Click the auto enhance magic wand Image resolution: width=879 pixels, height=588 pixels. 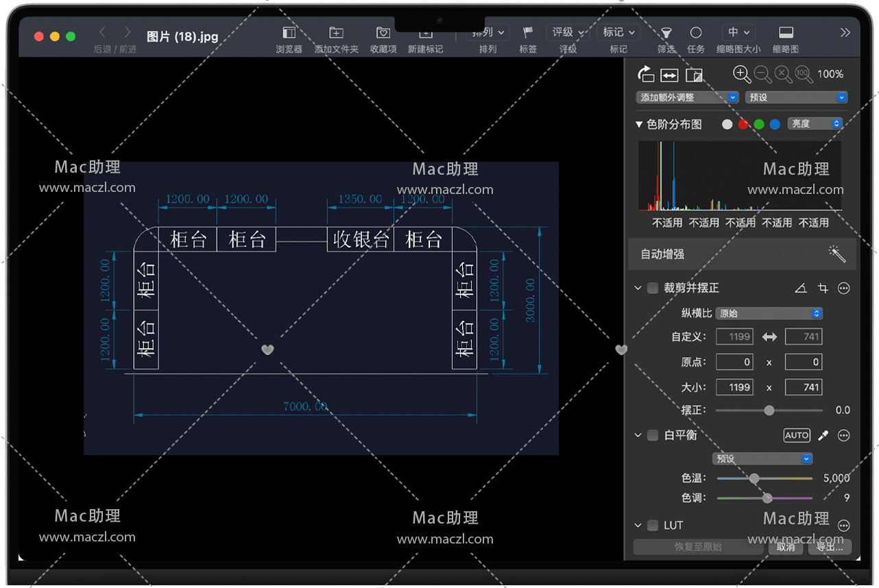click(x=836, y=254)
